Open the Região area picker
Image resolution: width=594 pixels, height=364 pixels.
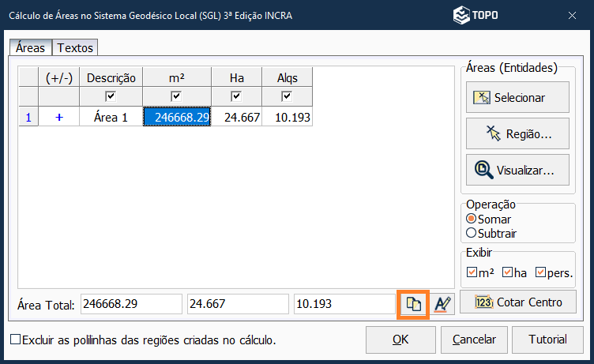tap(517, 133)
